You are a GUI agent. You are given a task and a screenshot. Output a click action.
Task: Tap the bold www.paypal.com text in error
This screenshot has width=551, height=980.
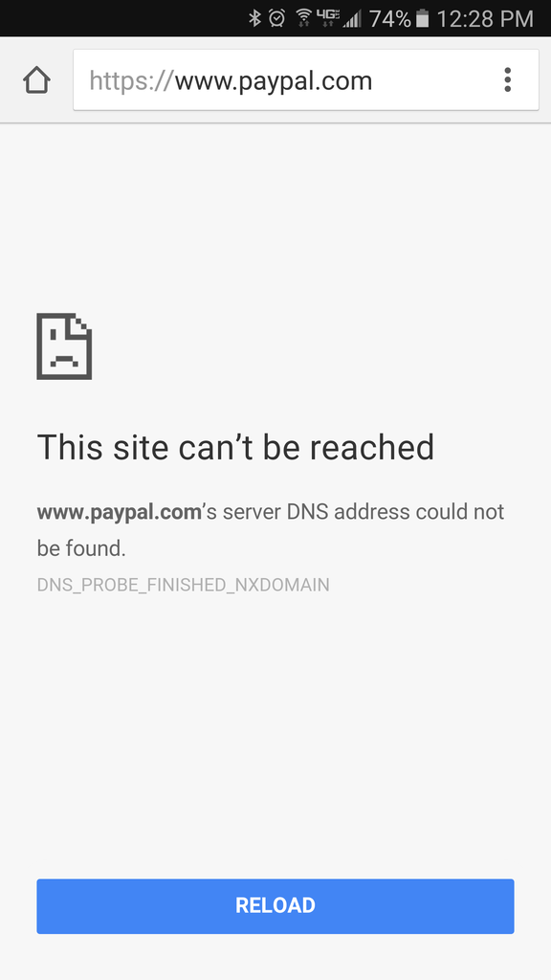pos(120,512)
